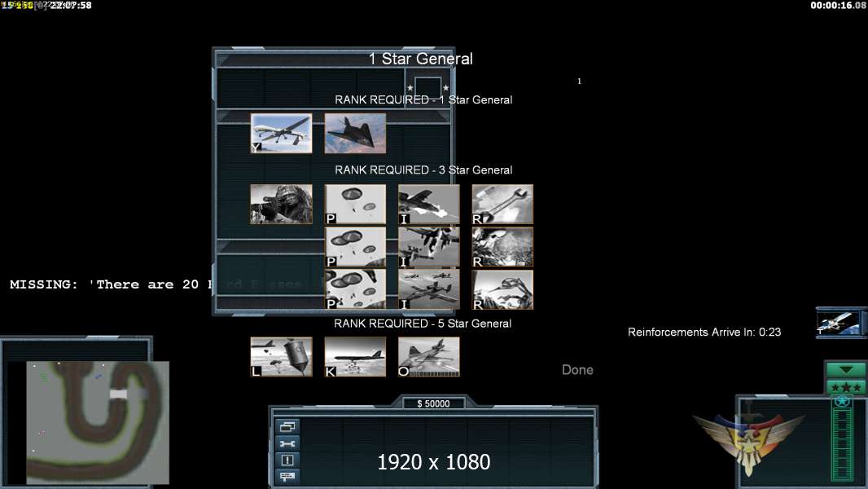Choose Emergency Repair level 3 icon
This screenshot has height=489, width=868.
coord(502,289)
